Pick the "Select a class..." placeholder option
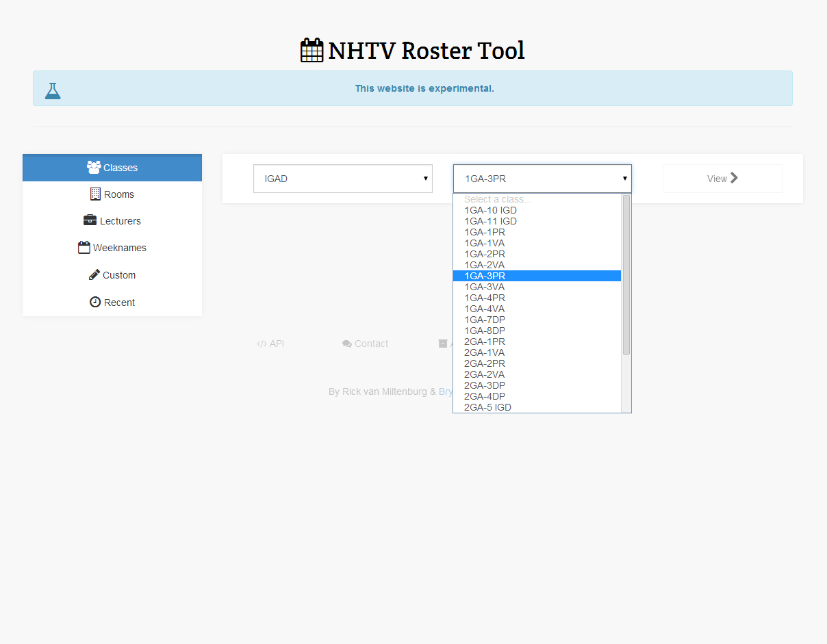 (x=537, y=199)
